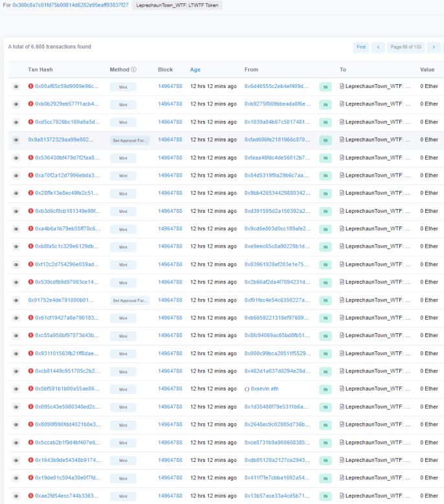
Task: Click Mint method badge in first row
Action: tap(123, 87)
